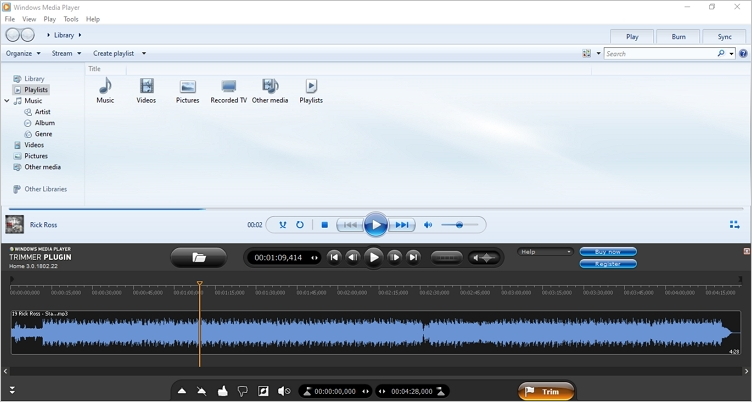Toggle silence on the fragment with speaker icon
This screenshot has width=752, height=402.
tap(284, 391)
